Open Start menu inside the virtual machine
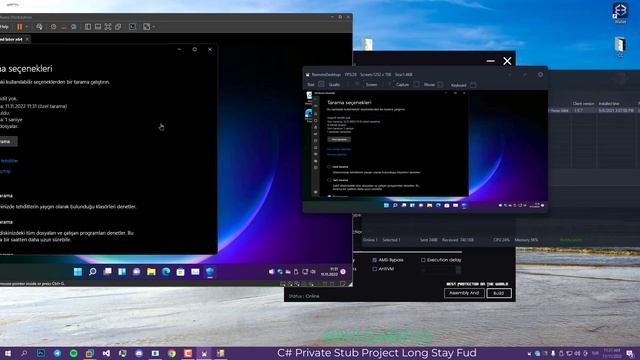The image size is (640, 360). 78,271
